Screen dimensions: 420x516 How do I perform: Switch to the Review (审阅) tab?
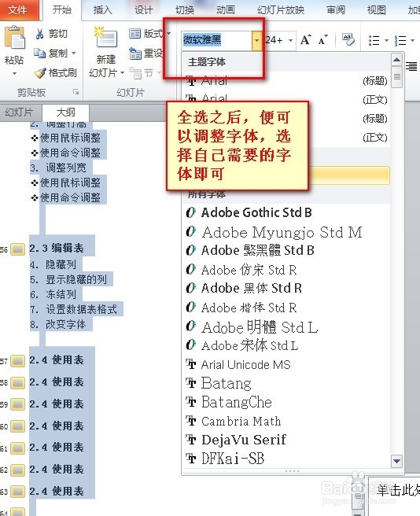pyautogui.click(x=336, y=10)
